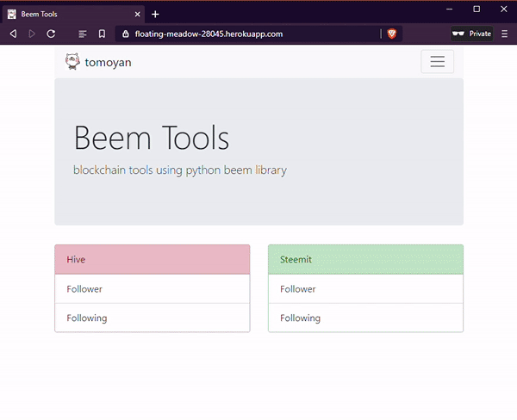Click the Steemit card header

tap(365, 260)
